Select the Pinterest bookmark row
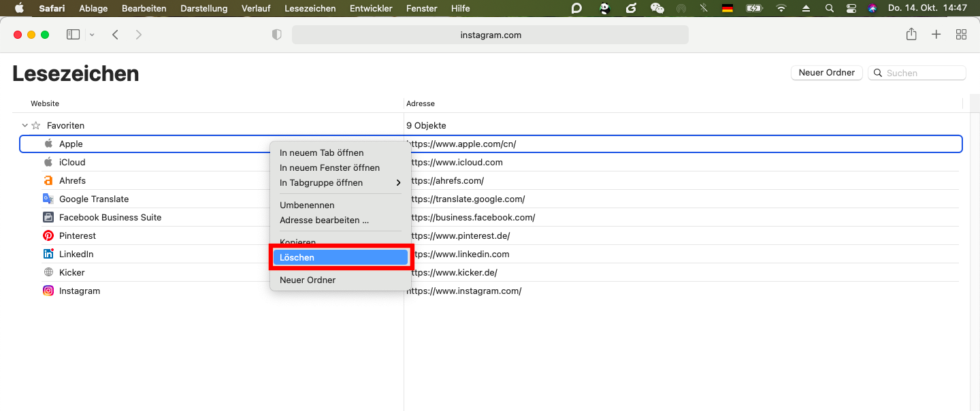 (490, 235)
